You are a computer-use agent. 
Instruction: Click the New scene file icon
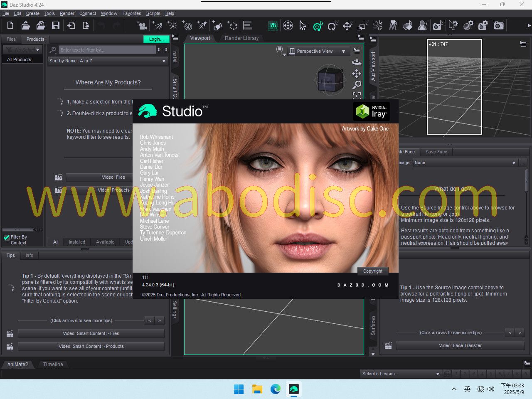point(10,26)
